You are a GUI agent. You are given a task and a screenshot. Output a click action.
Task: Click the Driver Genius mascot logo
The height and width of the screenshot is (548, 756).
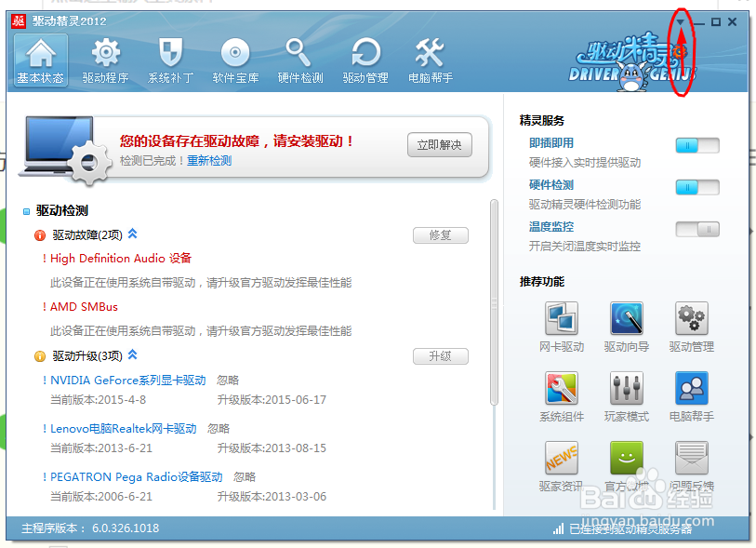(631, 62)
